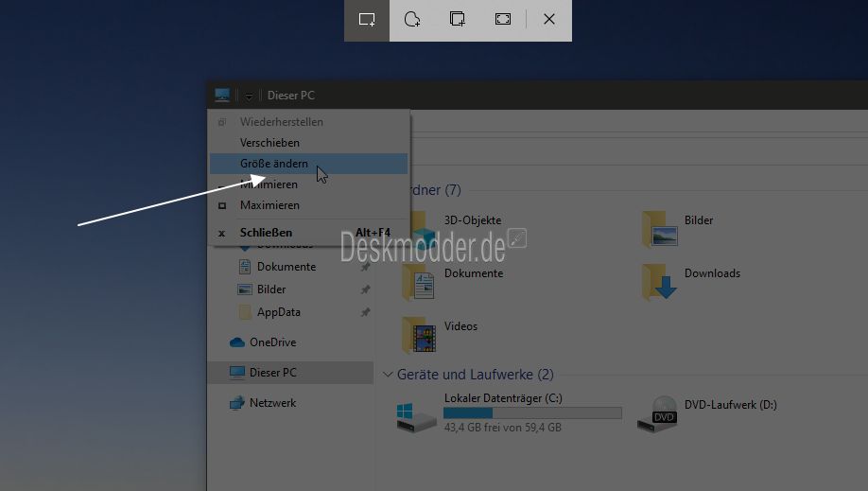The image size is (868, 491).
Task: Click the Dieser PC title bar icon
Action: (222, 95)
